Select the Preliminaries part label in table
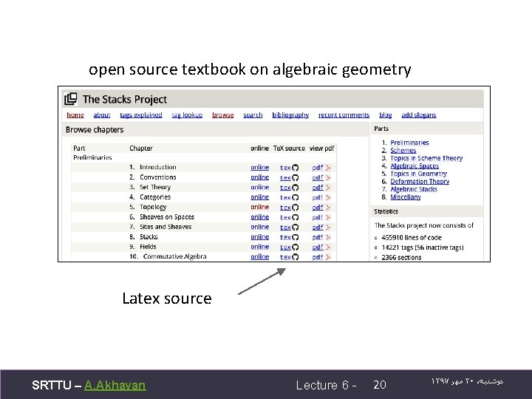The height and width of the screenshot is (399, 532). [x=92, y=157]
